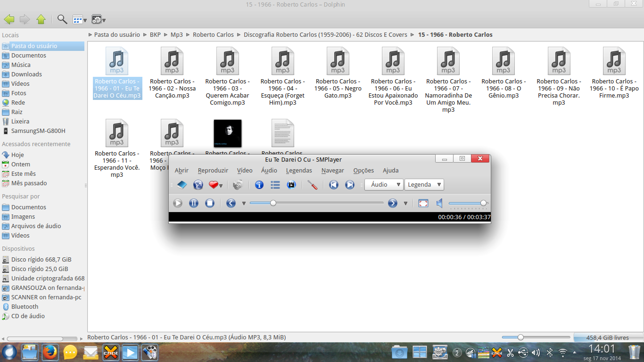The width and height of the screenshot is (644, 362).
Task: Click the 'Roberto Carlos' breadcrumb in the path bar
Action: (x=213, y=35)
